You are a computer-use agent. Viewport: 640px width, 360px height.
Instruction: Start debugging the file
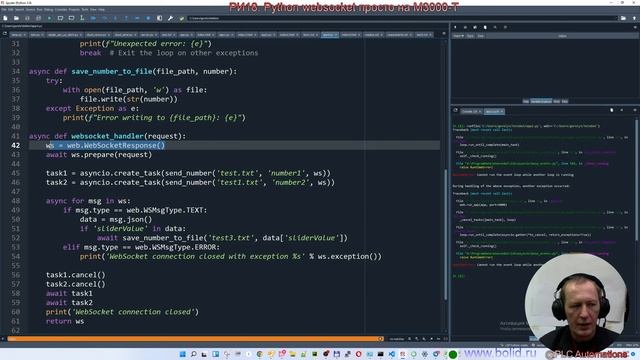point(93,18)
